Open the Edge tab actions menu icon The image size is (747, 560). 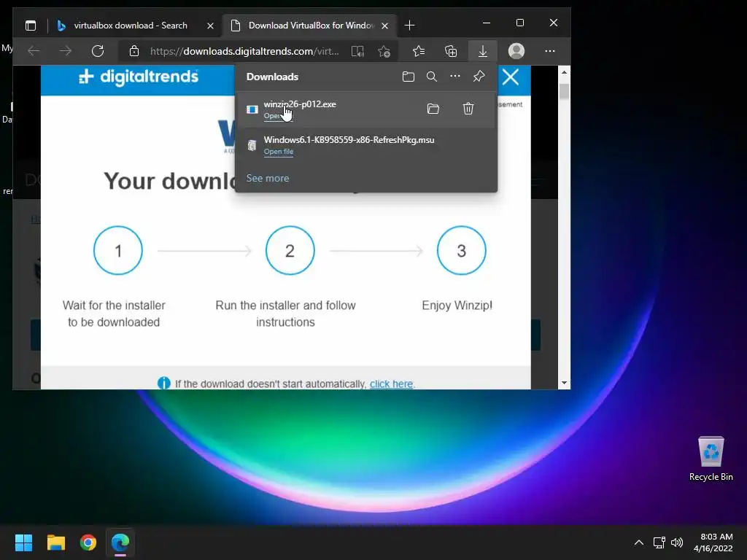pyautogui.click(x=31, y=26)
